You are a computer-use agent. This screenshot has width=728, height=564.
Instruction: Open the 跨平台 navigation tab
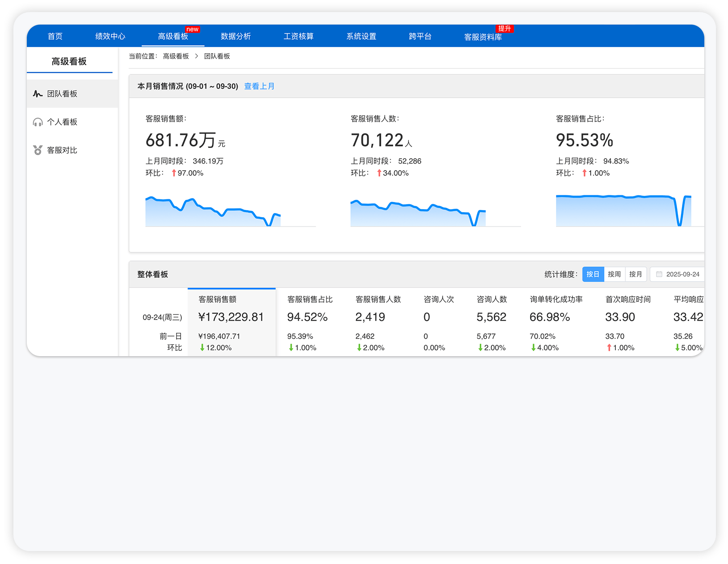(420, 36)
